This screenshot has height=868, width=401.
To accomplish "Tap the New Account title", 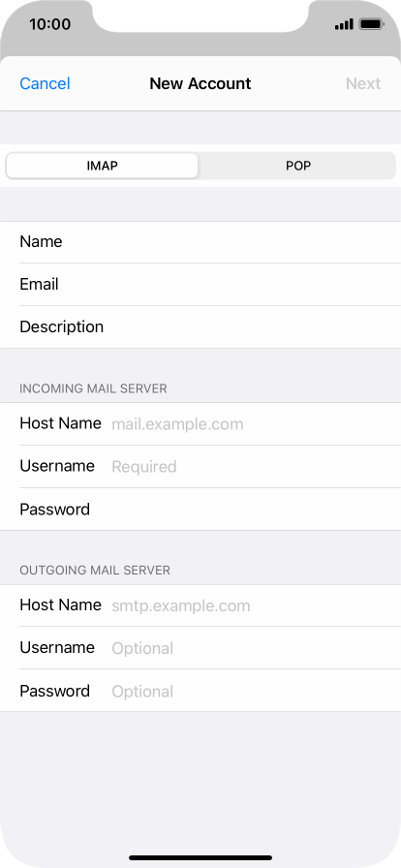I will (200, 83).
